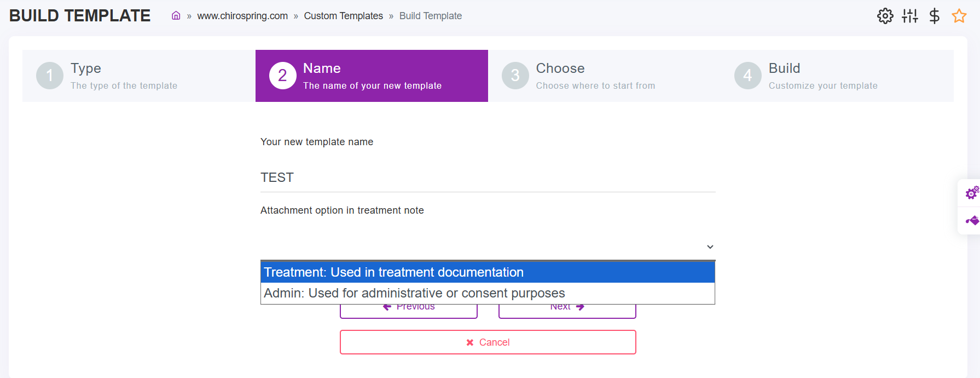Click the sliders adjustment icon
980x378 pixels.
909,16
